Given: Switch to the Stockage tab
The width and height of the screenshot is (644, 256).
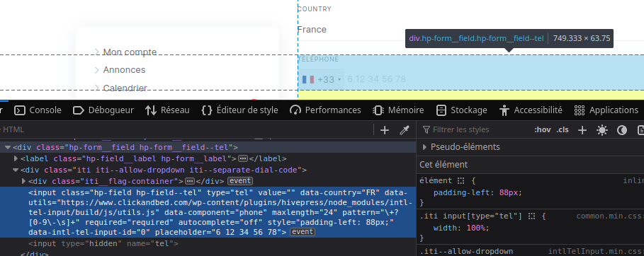Looking at the screenshot, I should [x=461, y=110].
